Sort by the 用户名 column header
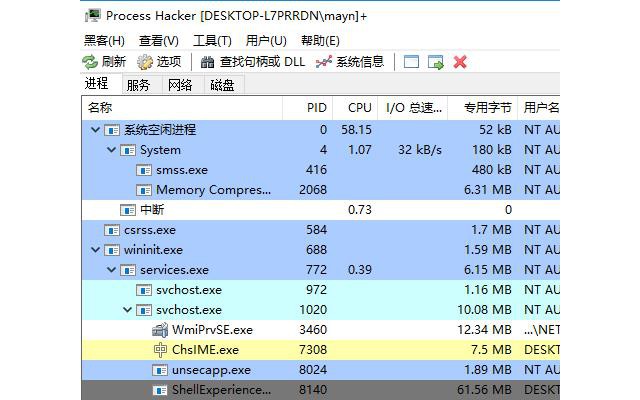 point(539,108)
